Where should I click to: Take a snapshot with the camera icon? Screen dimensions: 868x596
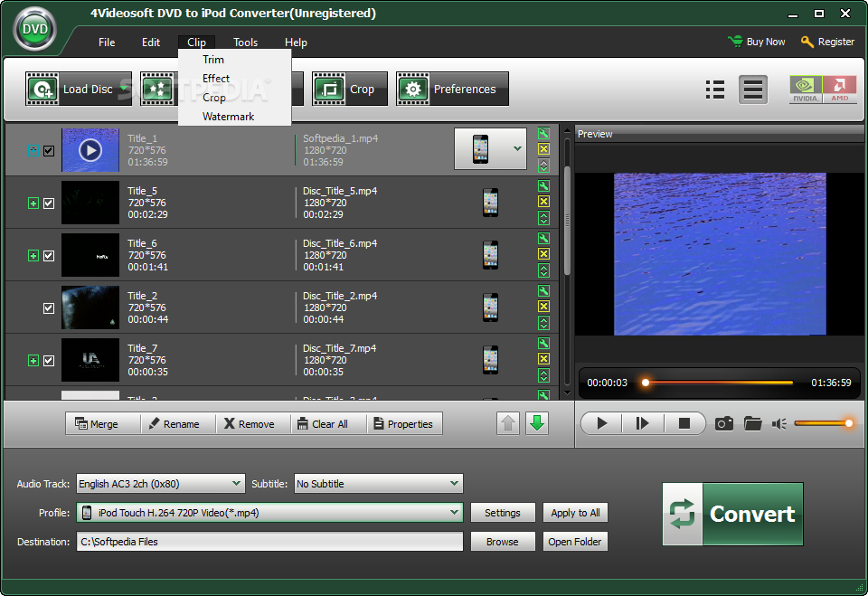click(x=724, y=424)
